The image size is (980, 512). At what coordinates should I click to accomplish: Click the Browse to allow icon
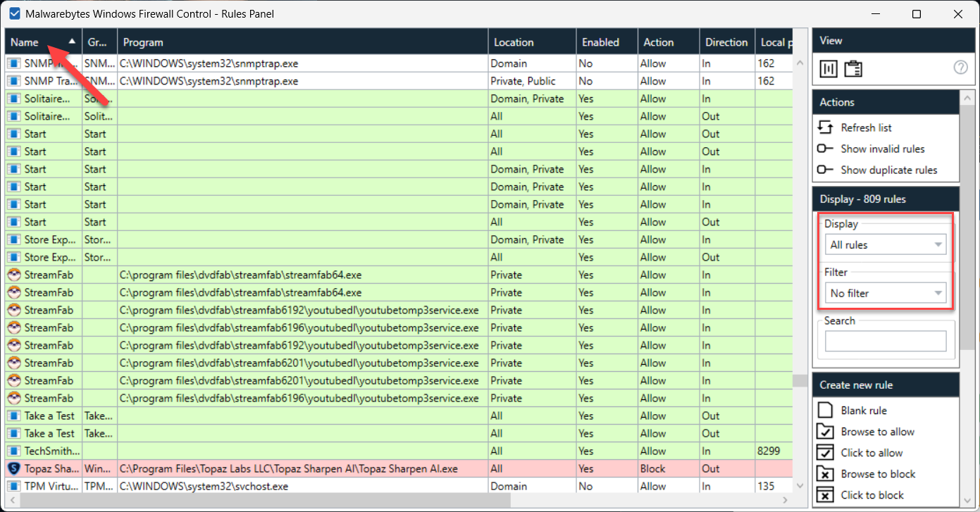click(x=825, y=432)
